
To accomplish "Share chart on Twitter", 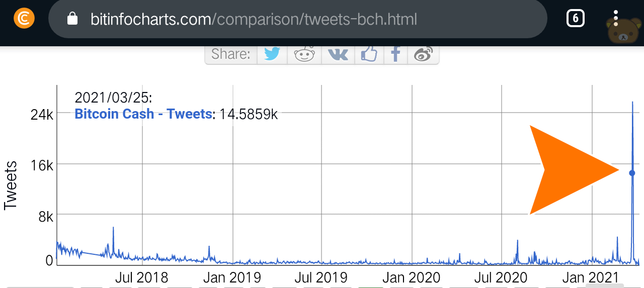I will point(272,54).
